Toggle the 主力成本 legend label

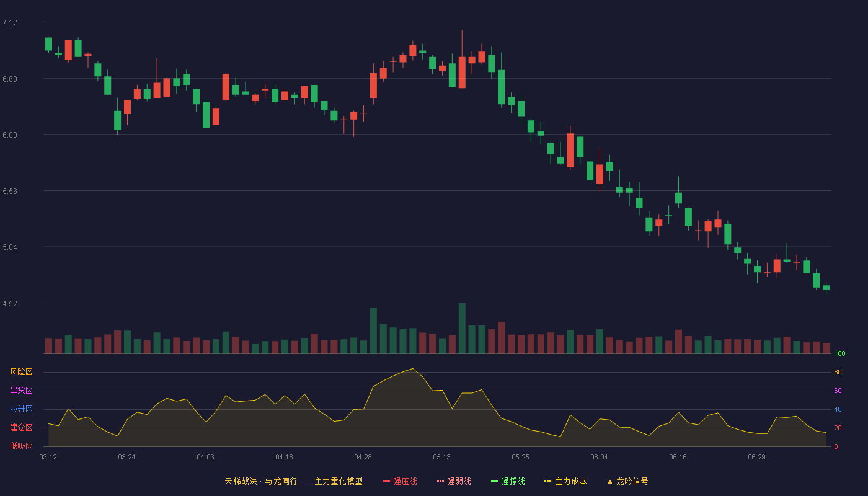571,481
